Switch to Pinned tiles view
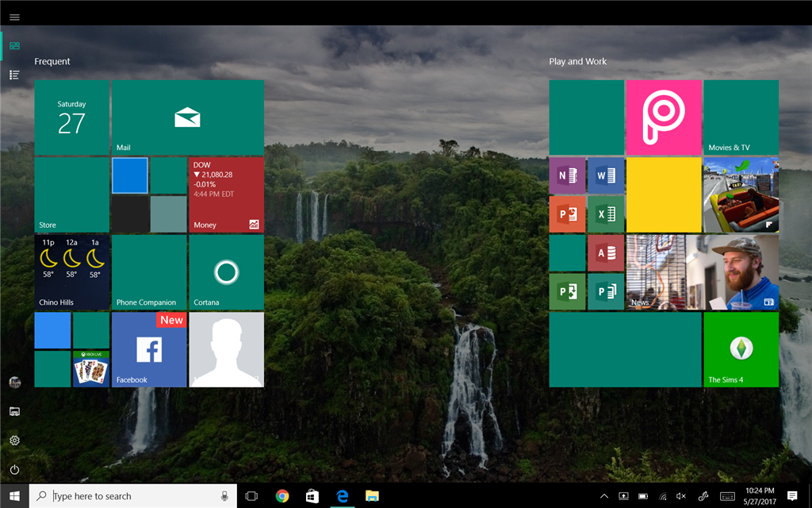Viewport: 812px width, 508px height. pos(14,46)
